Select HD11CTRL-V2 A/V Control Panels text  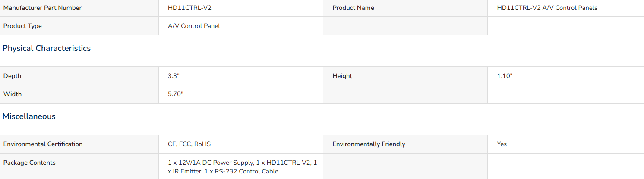[547, 8]
